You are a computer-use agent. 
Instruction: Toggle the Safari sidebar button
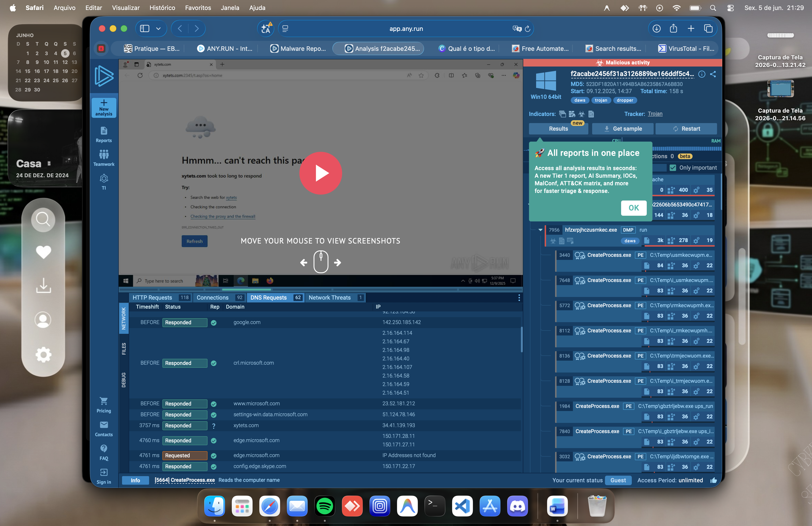click(145, 29)
